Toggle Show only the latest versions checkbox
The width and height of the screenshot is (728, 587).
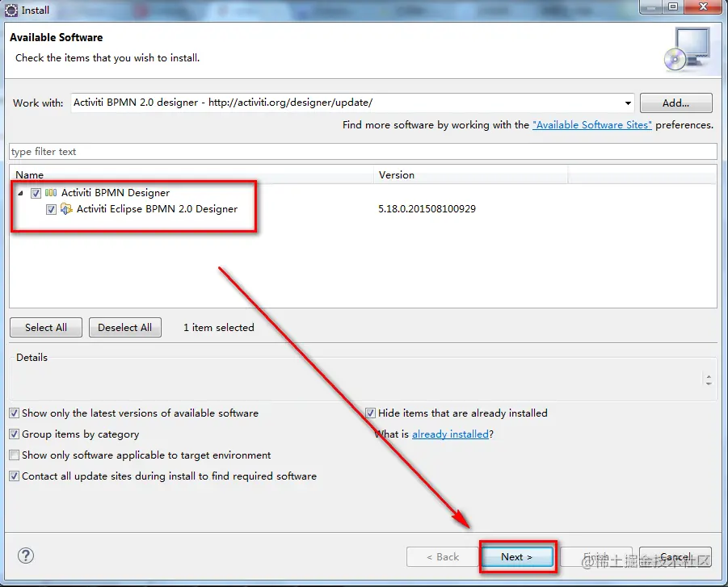coord(15,413)
